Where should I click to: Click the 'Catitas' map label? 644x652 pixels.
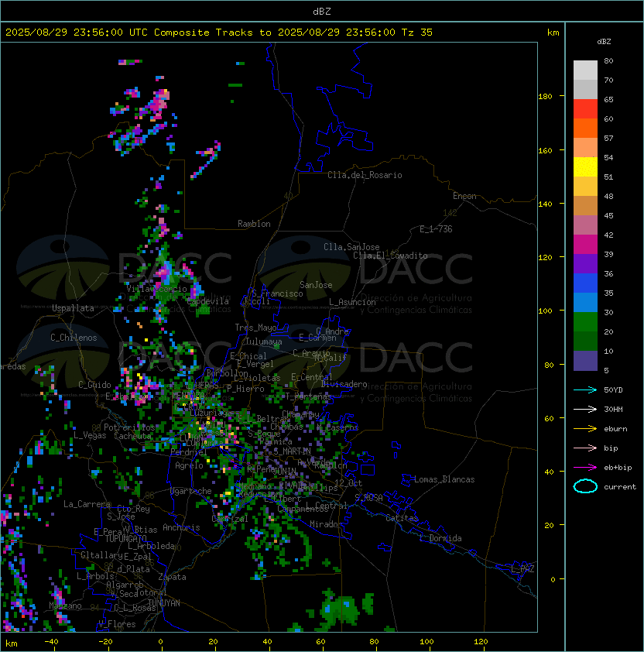point(402,518)
